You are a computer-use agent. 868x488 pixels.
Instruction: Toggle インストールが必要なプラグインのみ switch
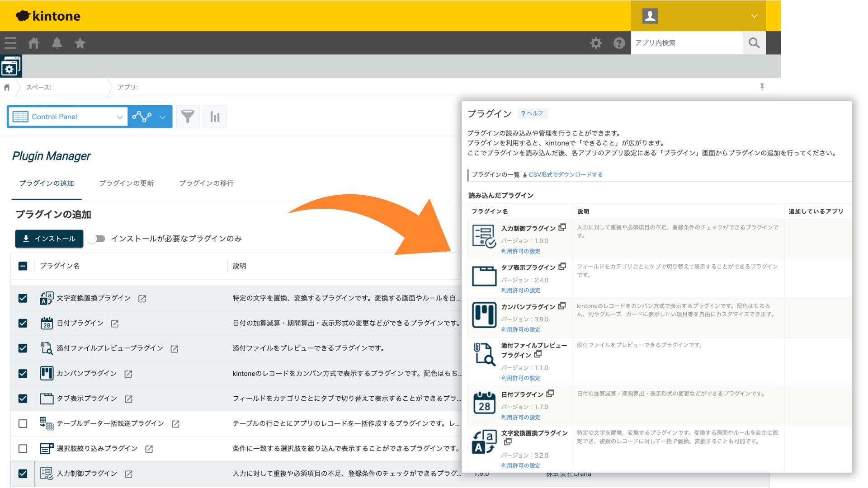pos(97,239)
